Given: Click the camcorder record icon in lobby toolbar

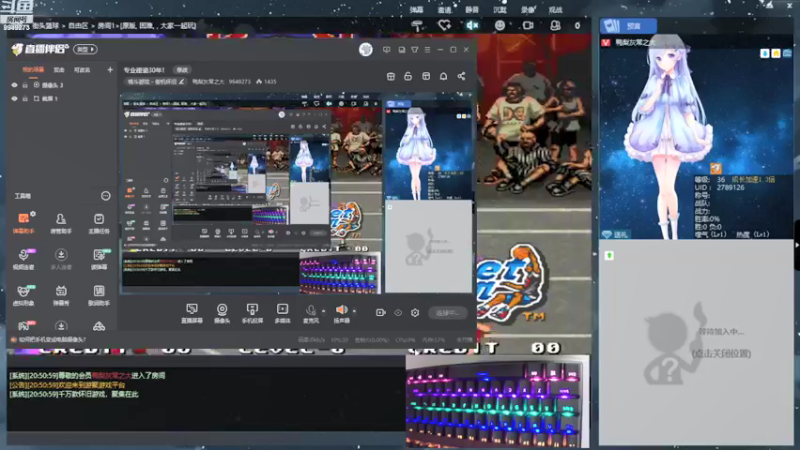Looking at the screenshot, I should (x=528, y=25).
